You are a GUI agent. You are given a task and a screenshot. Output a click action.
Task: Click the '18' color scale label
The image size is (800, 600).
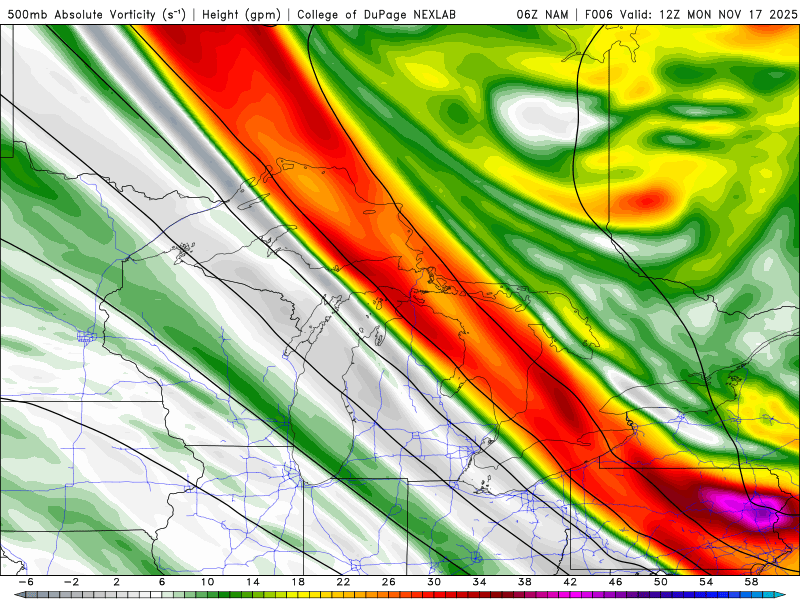(298, 582)
